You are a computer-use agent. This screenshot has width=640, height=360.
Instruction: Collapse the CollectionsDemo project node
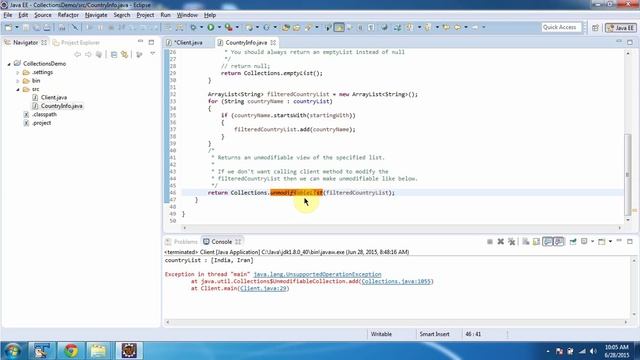coord(9,64)
